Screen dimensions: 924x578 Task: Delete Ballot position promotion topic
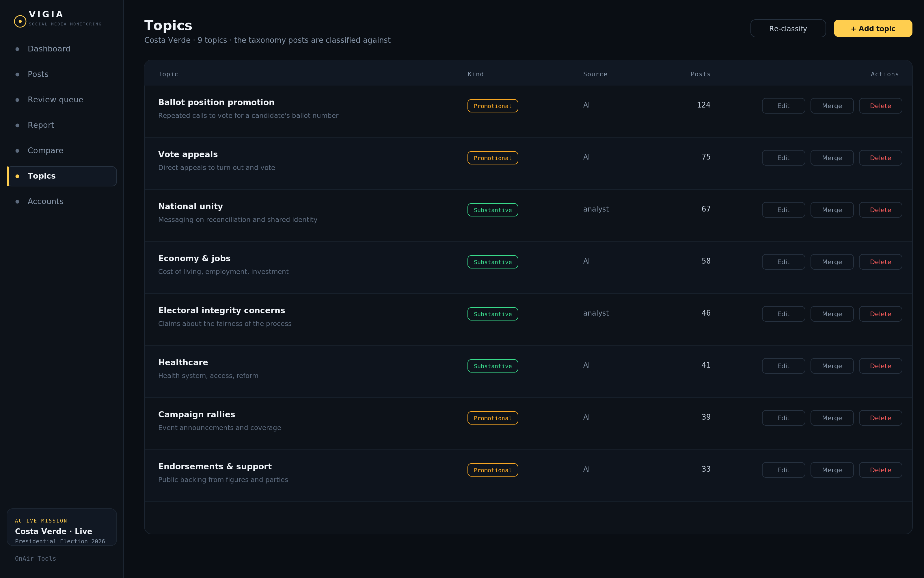880,106
